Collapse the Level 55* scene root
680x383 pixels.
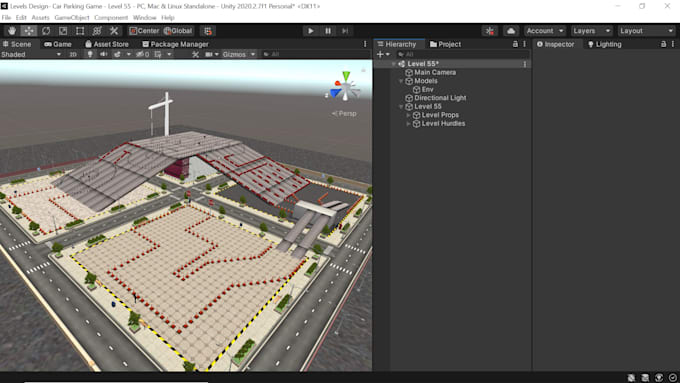[394, 64]
